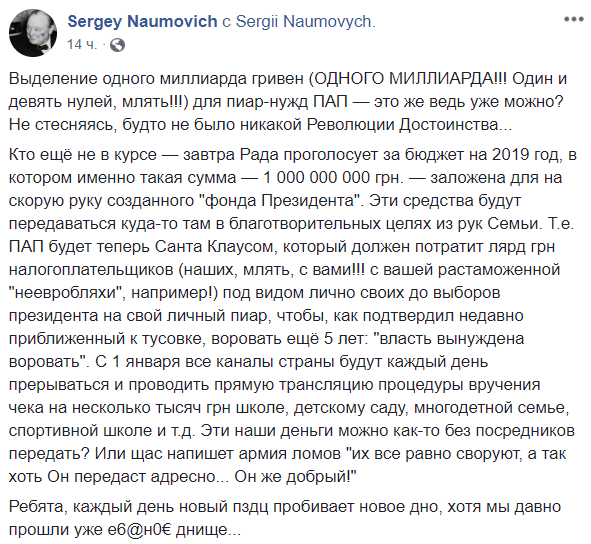Screen dimensions: 591x544
Task: Click the public globe privacy icon
Action: [x=117, y=45]
